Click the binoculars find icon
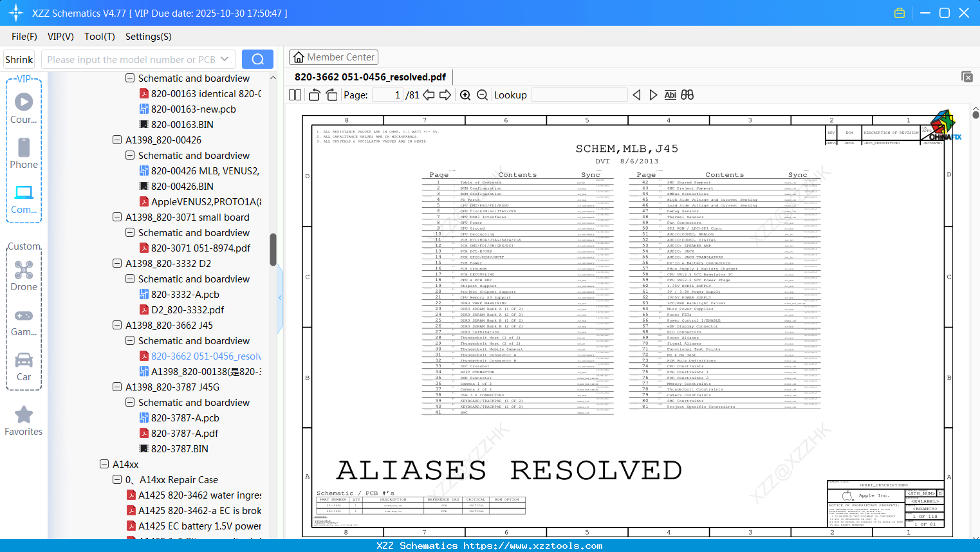This screenshot has width=980, height=552. [687, 95]
